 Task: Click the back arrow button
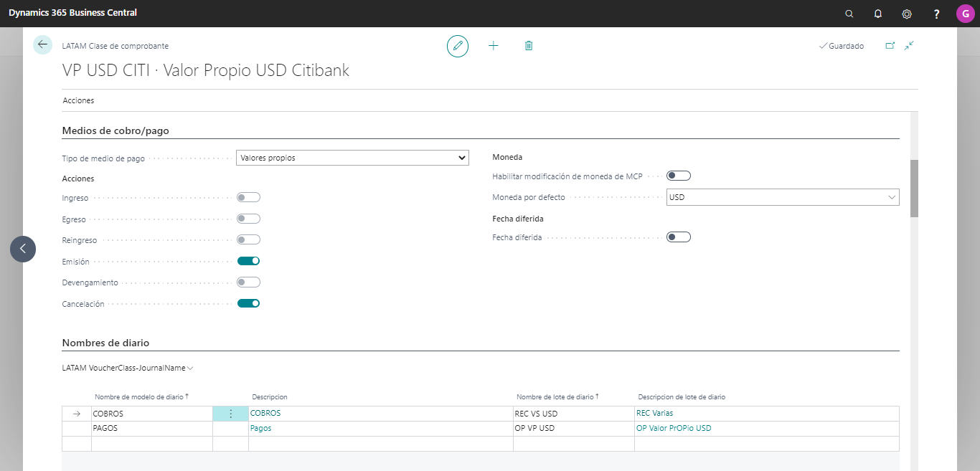43,44
